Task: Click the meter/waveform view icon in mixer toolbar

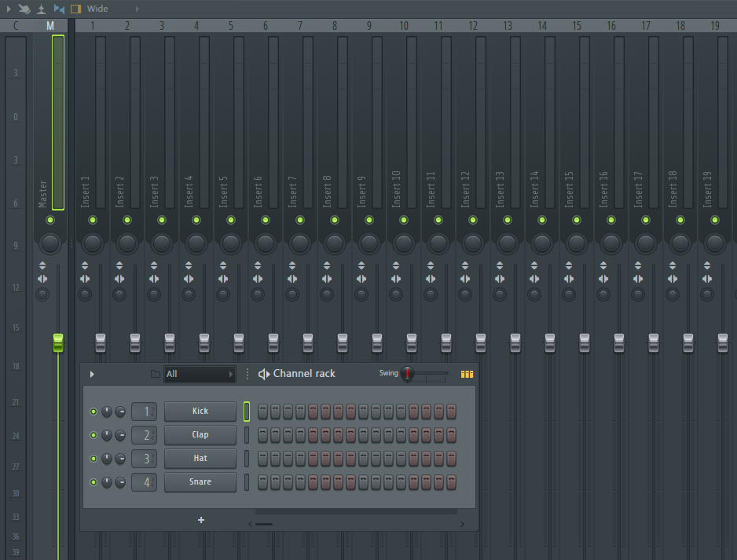Action: (x=42, y=9)
